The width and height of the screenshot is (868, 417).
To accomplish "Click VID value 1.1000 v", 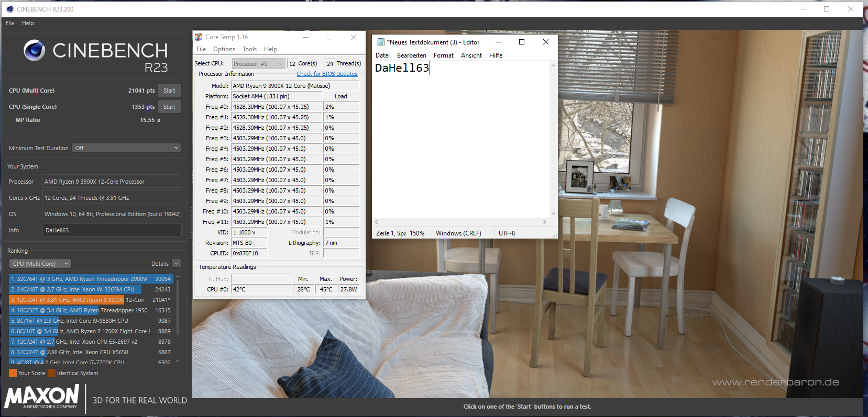I will click(x=249, y=232).
